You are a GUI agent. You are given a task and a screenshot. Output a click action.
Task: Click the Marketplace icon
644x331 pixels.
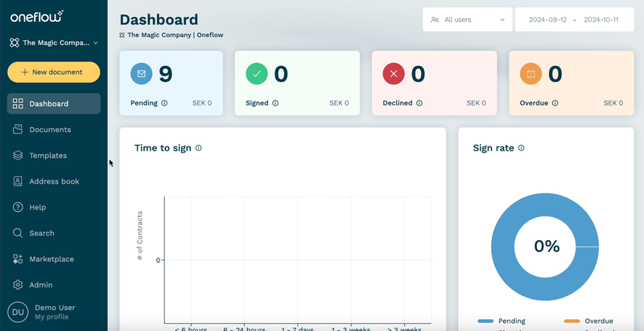coord(18,259)
